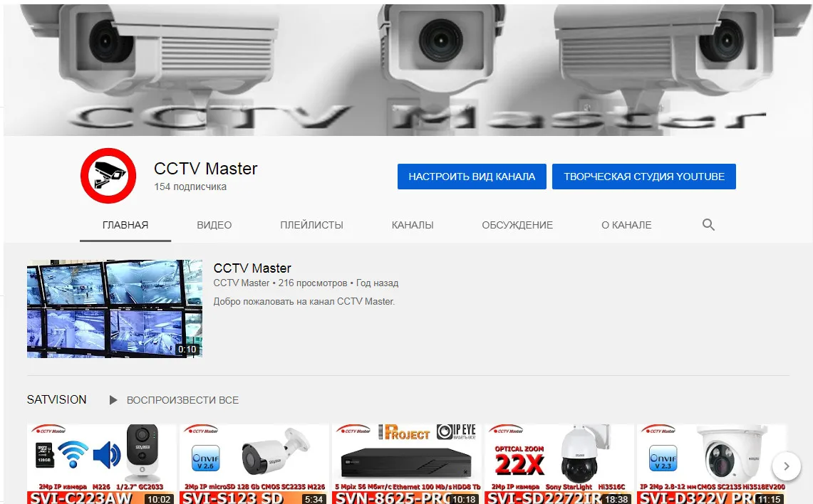Switch to the ПЛЕЙЛИСТЫ tab
The image size is (813, 504).
311,226
